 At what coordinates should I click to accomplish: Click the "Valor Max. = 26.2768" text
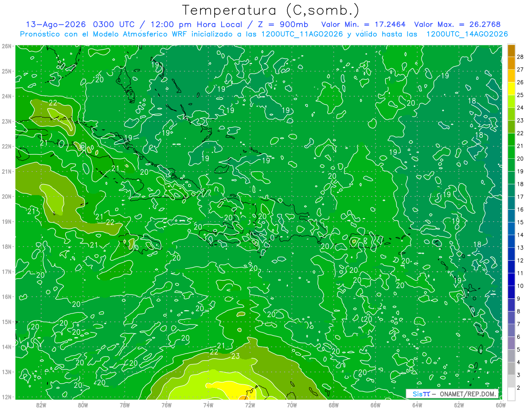tap(457, 24)
